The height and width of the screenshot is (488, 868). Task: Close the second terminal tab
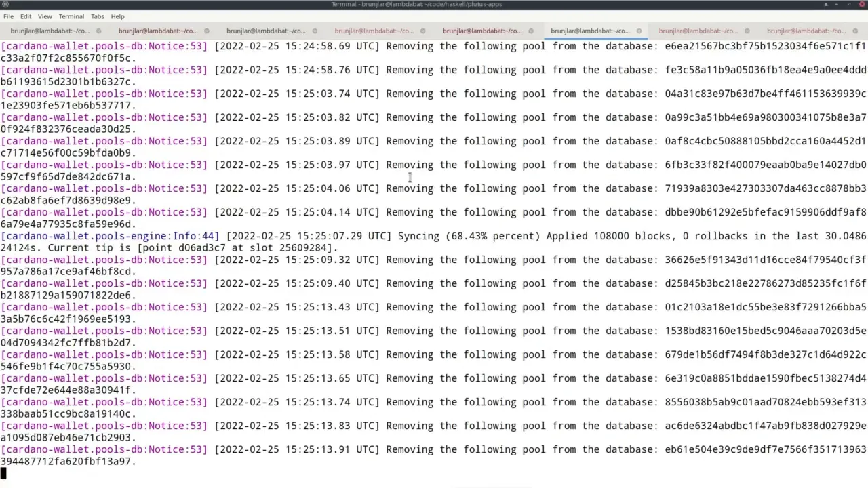207,30
